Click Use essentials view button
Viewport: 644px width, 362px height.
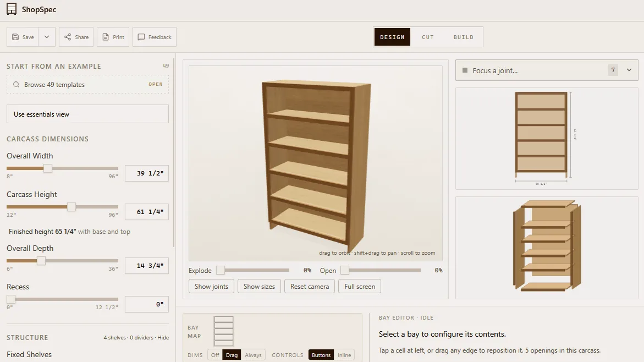[x=87, y=114]
